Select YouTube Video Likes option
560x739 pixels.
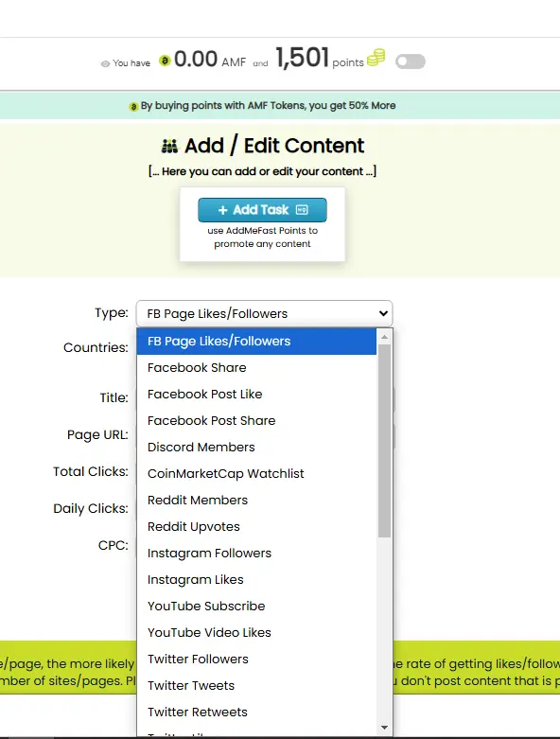pos(256,632)
